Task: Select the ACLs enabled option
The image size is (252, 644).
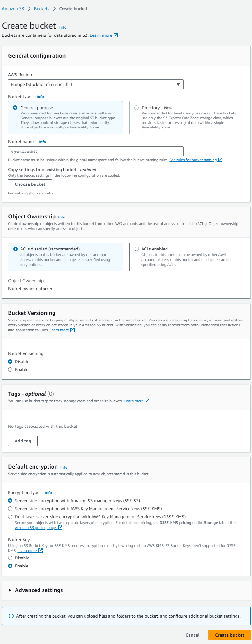Action: tap(137, 249)
